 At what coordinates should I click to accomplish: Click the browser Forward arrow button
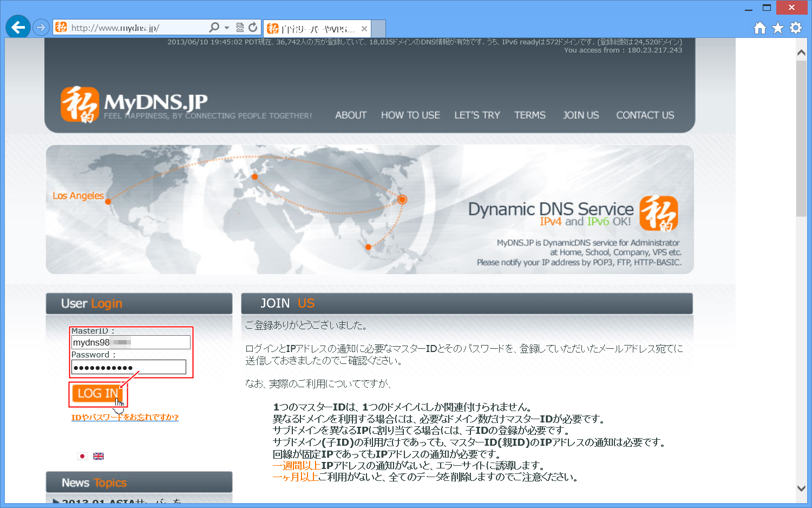pos(41,27)
